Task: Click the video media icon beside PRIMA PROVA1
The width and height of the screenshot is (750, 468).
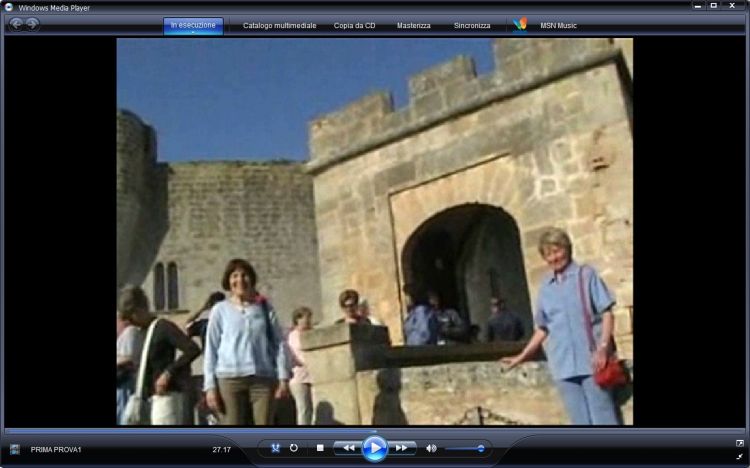Action: click(x=15, y=449)
